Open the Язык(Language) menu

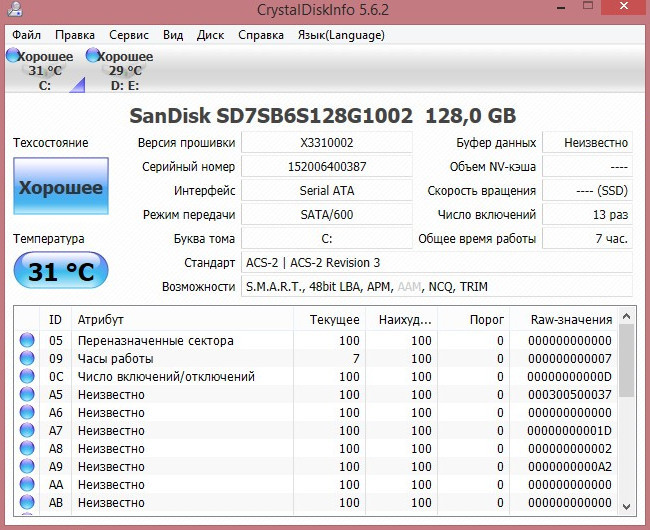point(341,35)
